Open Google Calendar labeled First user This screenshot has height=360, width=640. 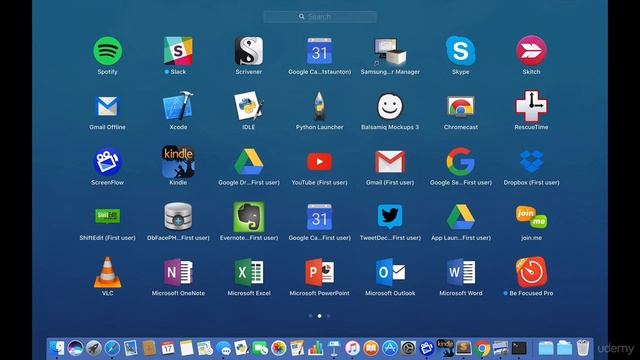tap(319, 217)
